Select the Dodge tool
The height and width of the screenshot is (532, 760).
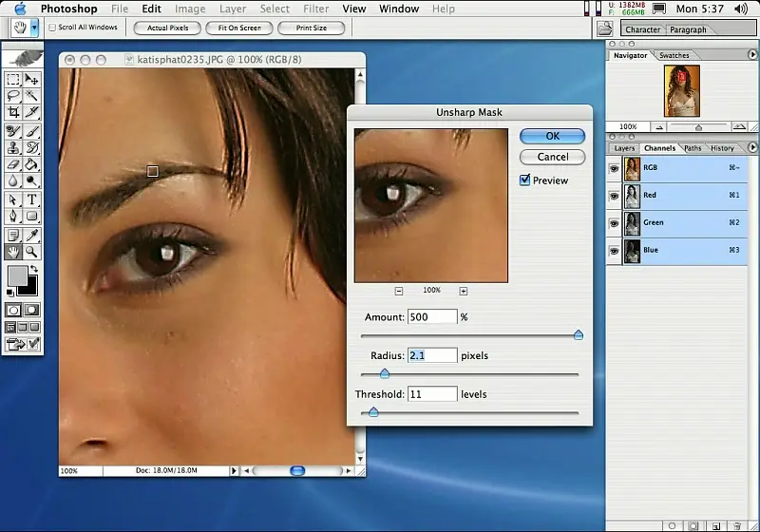pyautogui.click(x=31, y=180)
